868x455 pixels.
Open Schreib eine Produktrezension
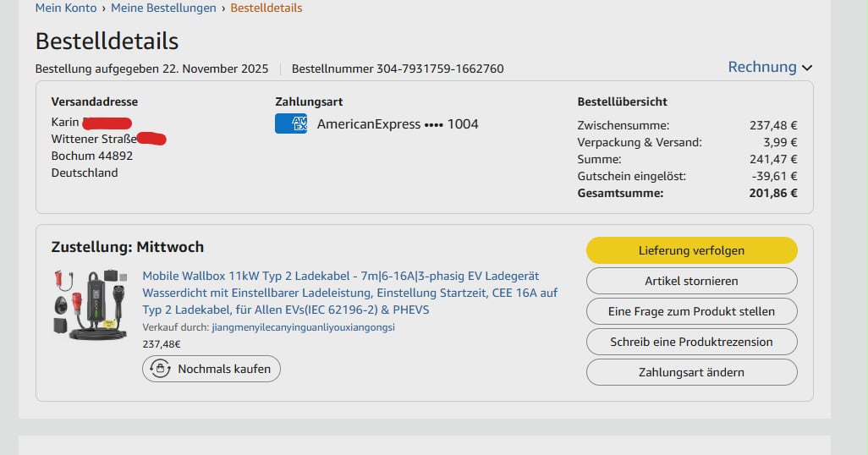(x=691, y=342)
